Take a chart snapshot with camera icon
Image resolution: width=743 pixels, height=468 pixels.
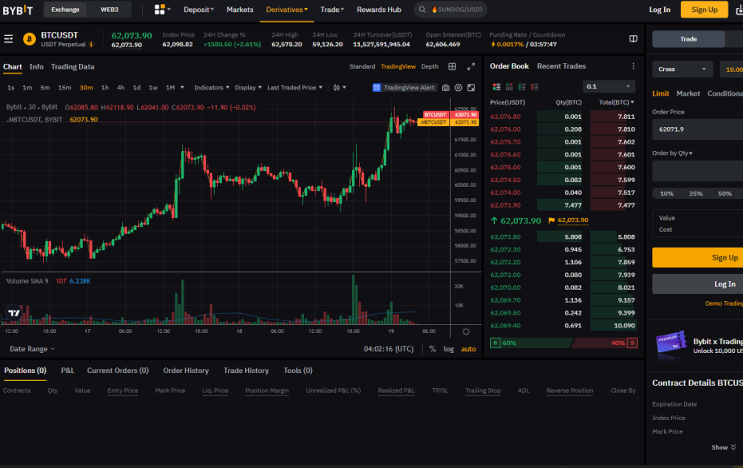[x=445, y=88]
